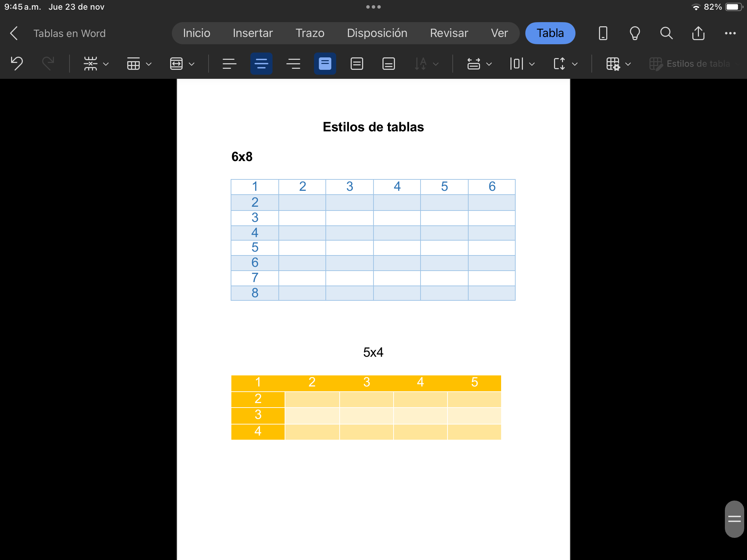Open the mobile view phone icon

pyautogui.click(x=603, y=33)
